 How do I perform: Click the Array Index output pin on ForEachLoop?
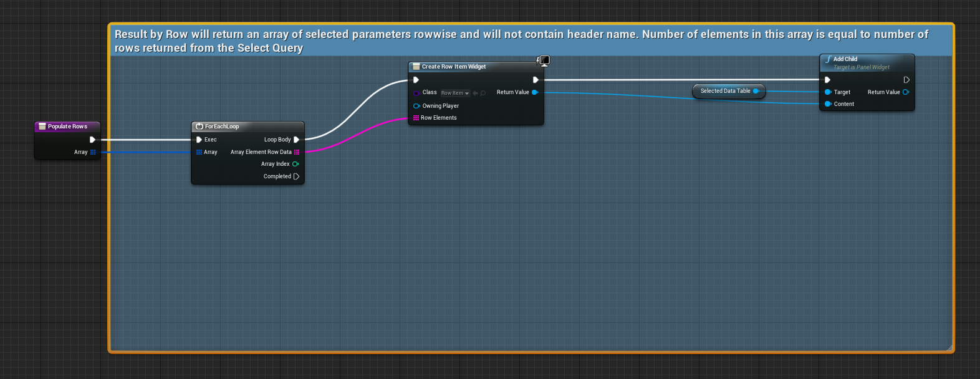295,164
